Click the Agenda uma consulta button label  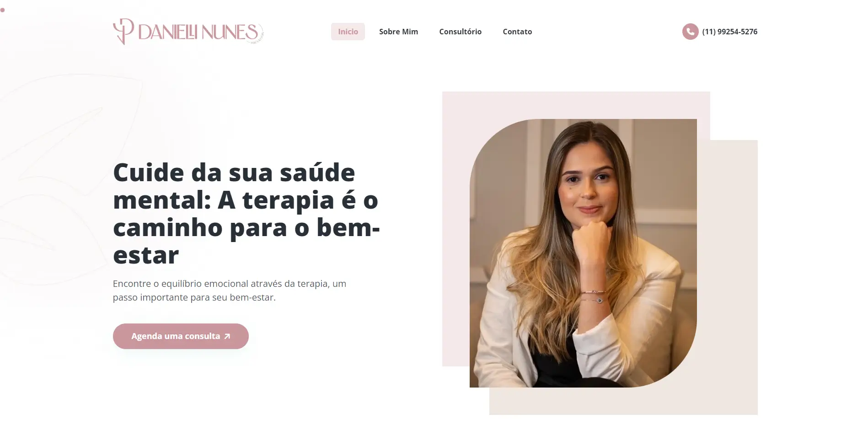click(x=176, y=336)
